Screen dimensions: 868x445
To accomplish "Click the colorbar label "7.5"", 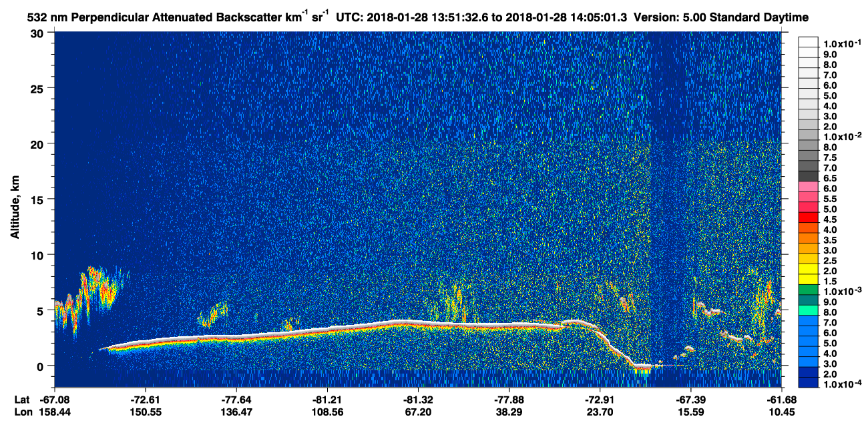I will point(830,157).
